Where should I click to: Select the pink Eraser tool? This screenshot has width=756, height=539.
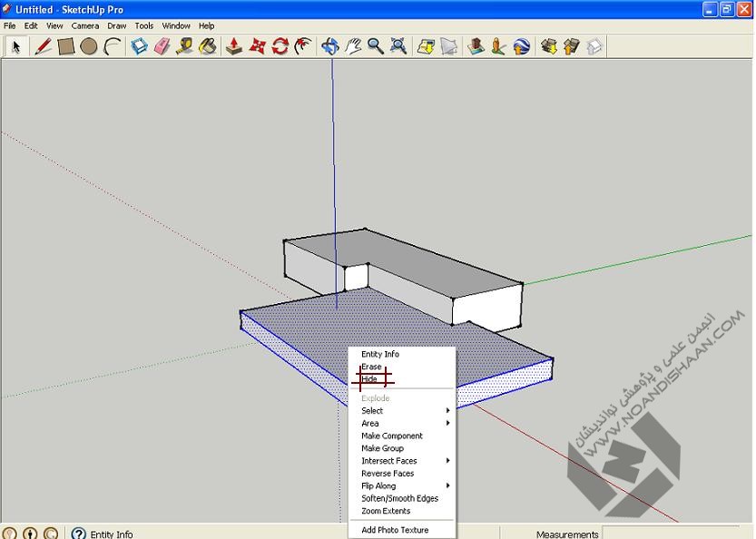162,46
